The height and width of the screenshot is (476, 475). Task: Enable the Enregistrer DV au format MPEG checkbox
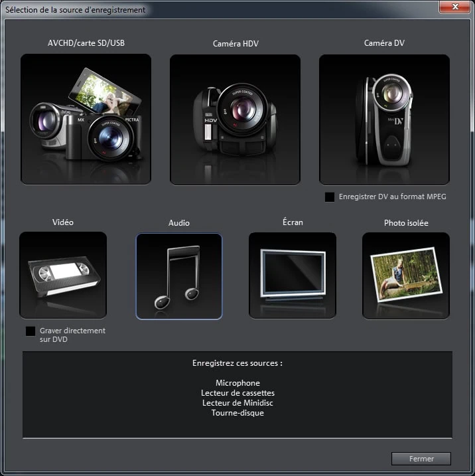point(330,197)
